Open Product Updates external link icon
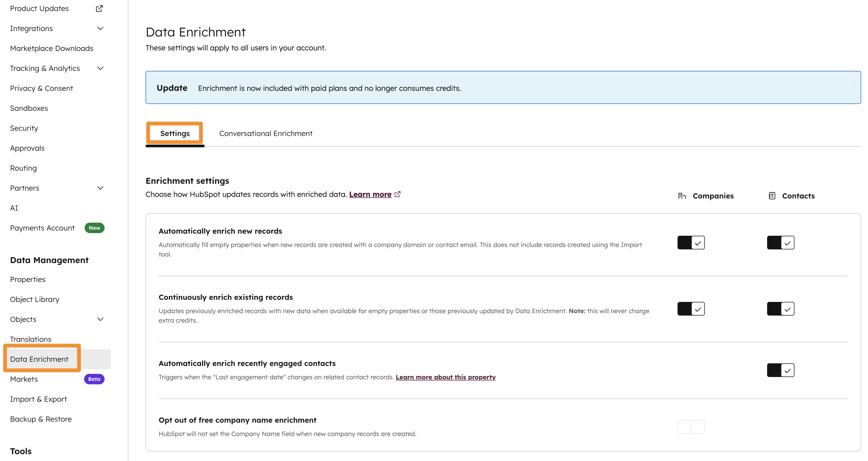This screenshot has height=461, width=868. (99, 8)
